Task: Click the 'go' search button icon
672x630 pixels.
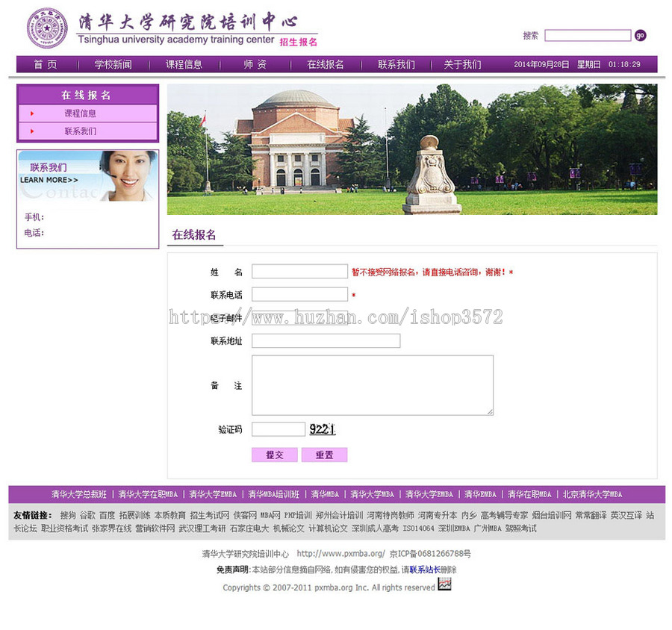Action: click(x=640, y=35)
